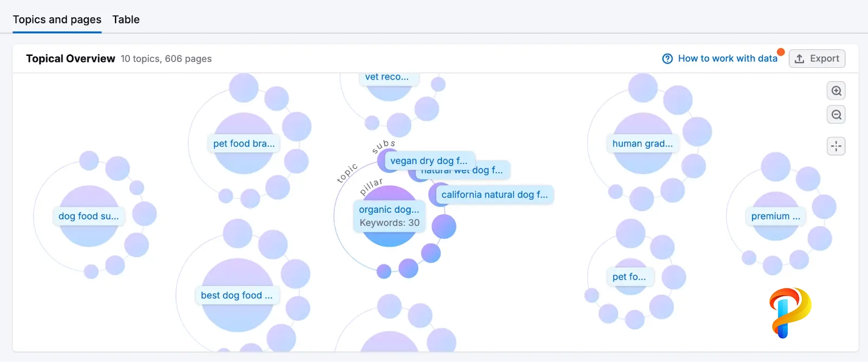Open the california natural dog f... subtopic
Screen dimensions: 868x362
(x=494, y=195)
